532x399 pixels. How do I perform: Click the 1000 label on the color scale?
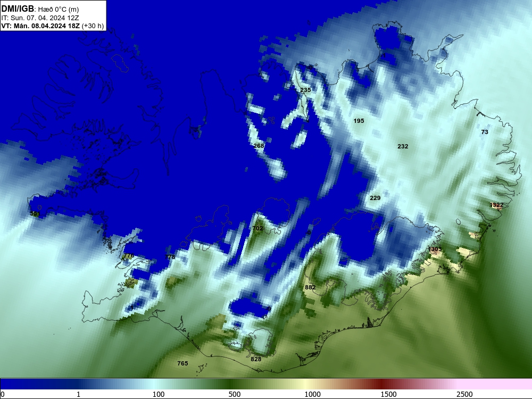point(312,394)
